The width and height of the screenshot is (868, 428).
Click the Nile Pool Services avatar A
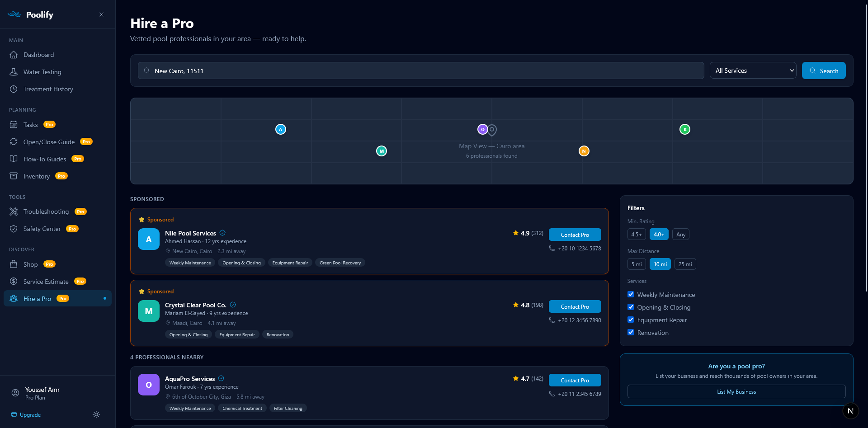coord(149,239)
